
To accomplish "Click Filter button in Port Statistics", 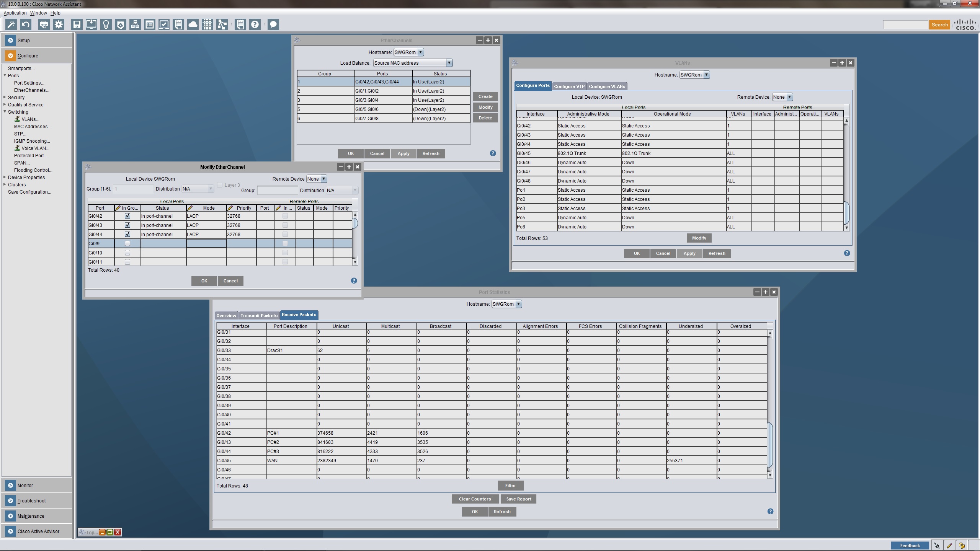I will click(511, 486).
